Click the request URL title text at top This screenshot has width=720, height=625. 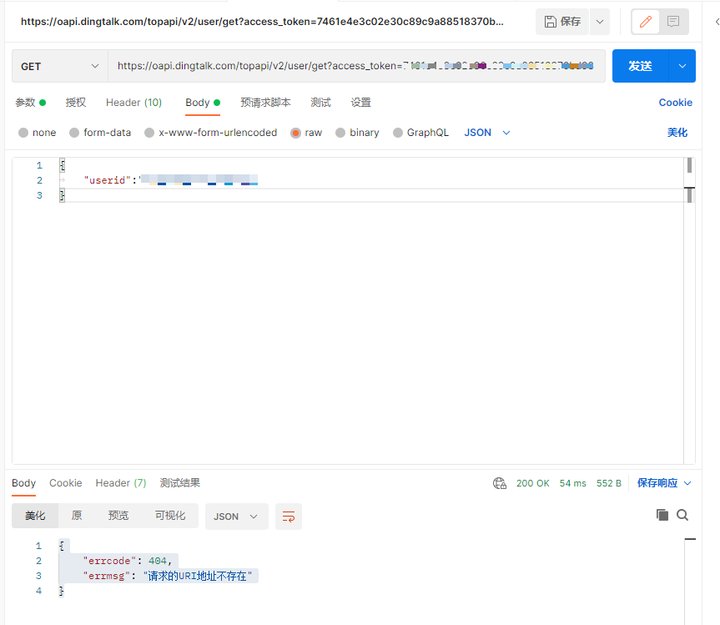point(262,22)
